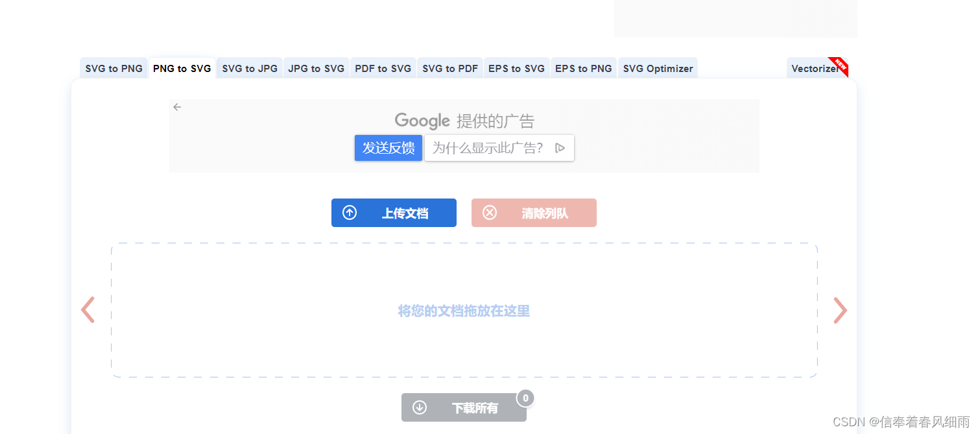This screenshot has width=980, height=434.
Task: Click the red NEW ribbon on Vectorizer tab
Action: pyautogui.click(x=840, y=65)
